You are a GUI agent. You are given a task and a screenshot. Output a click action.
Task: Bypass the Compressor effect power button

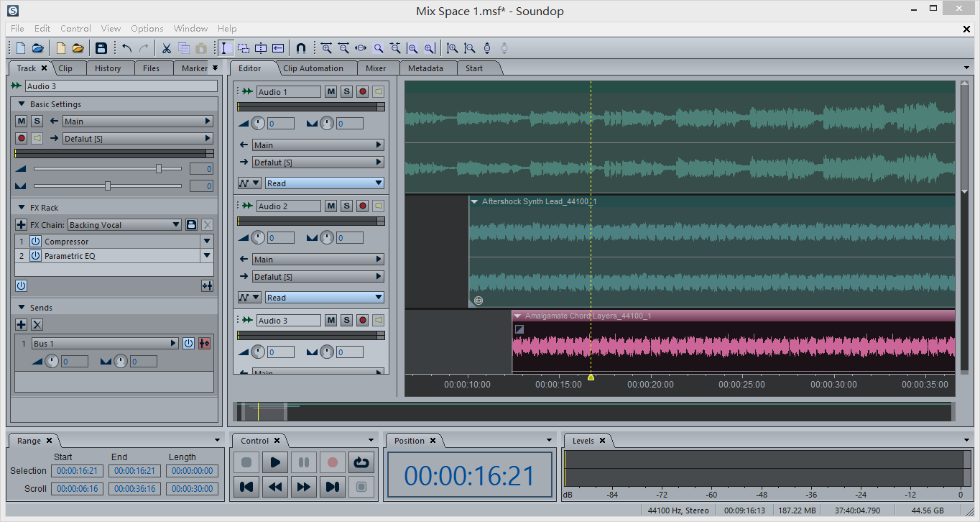[35, 242]
